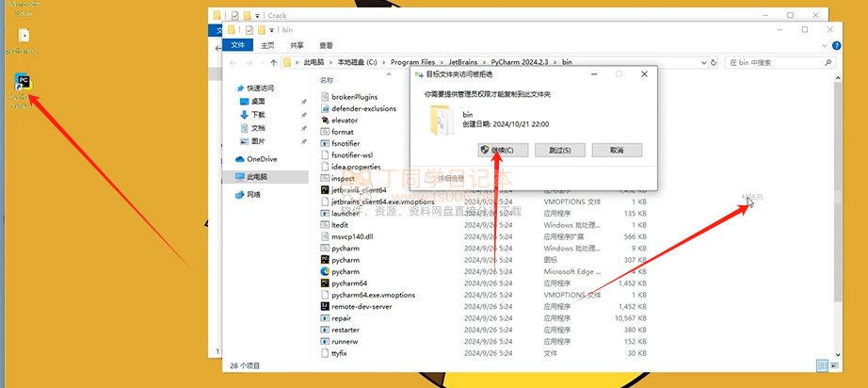Switch to details view via status bar toggle
The height and width of the screenshot is (388, 868).
822,365
